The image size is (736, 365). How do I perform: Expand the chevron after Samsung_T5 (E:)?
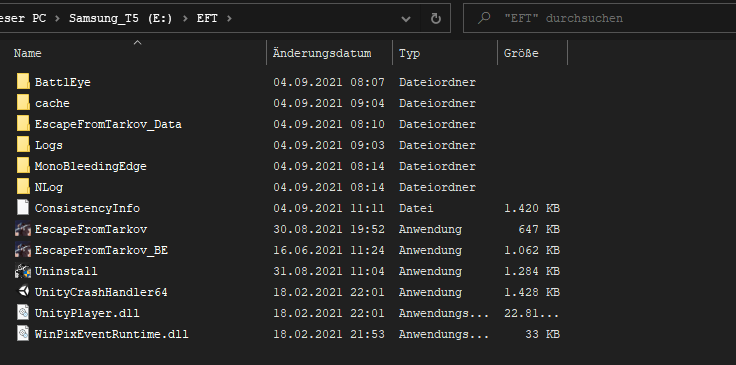point(186,18)
